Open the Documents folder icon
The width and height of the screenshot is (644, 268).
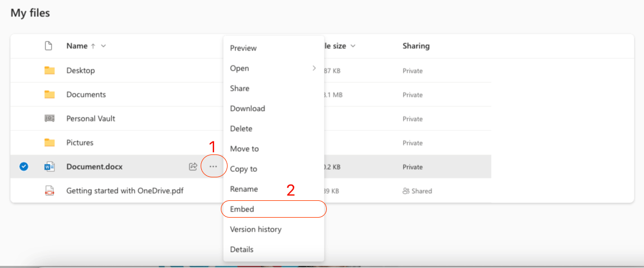pyautogui.click(x=50, y=95)
